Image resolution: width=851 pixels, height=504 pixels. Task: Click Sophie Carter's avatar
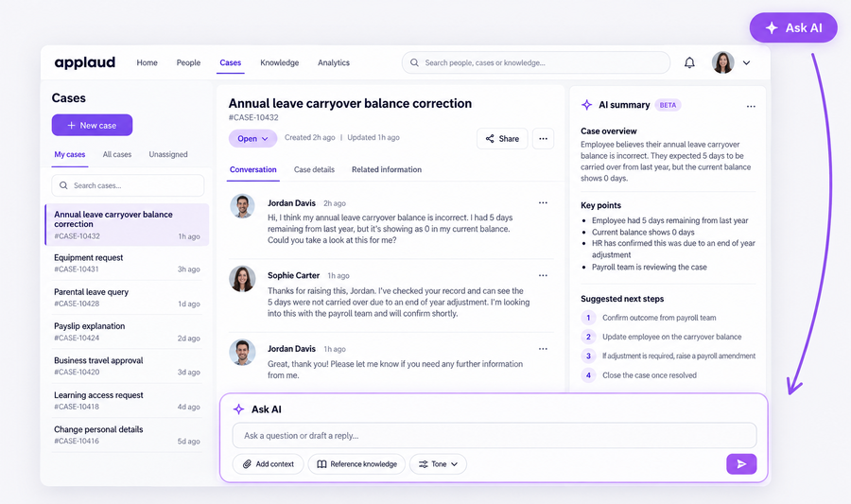pos(242,279)
